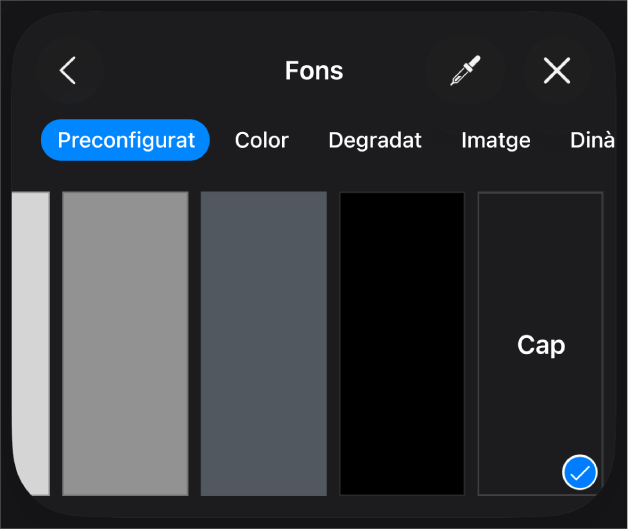This screenshot has width=628, height=529.
Task: Choose the light gray background swatch
Action: (x=31, y=344)
